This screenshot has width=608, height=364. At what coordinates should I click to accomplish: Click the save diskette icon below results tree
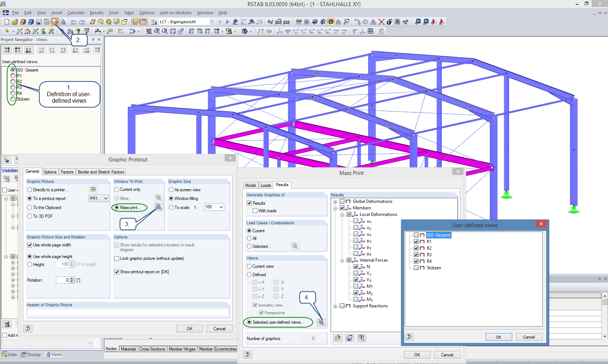tap(350, 338)
